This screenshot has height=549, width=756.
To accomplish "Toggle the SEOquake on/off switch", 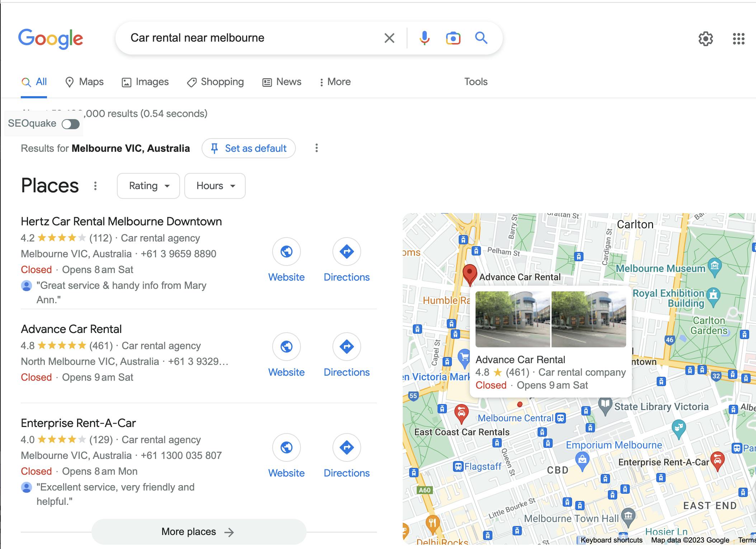I will click(71, 123).
